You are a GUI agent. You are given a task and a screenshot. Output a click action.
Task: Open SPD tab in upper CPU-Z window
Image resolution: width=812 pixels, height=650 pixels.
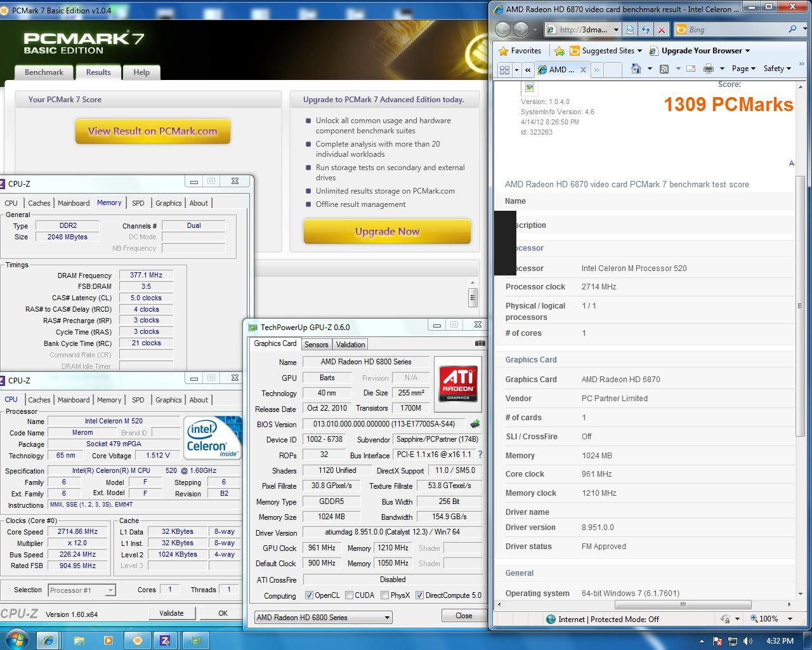coord(138,203)
